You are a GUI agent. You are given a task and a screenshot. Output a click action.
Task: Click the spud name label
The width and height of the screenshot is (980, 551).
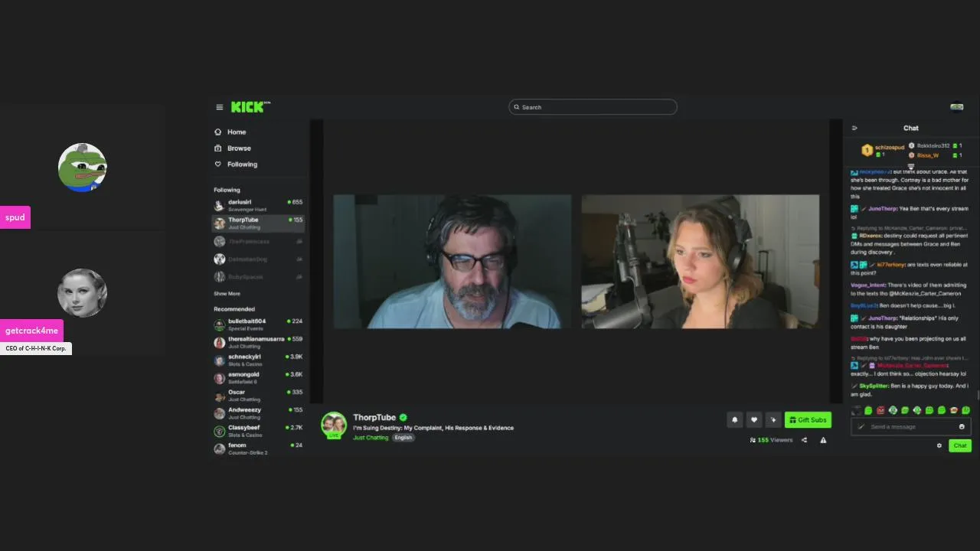[15, 217]
